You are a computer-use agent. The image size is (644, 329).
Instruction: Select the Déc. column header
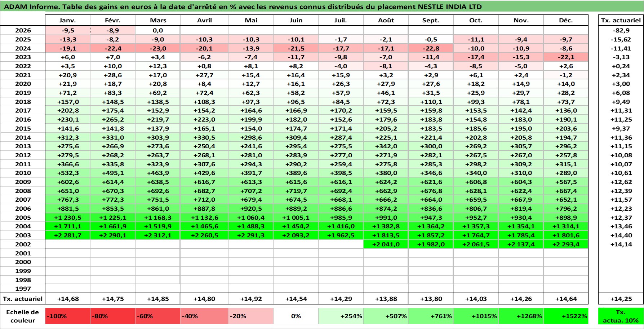point(566,20)
